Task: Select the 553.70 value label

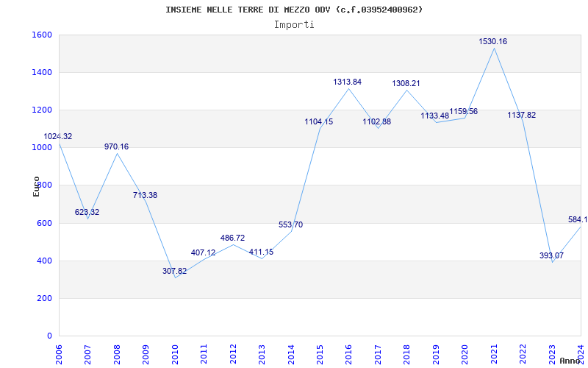Action: point(290,224)
